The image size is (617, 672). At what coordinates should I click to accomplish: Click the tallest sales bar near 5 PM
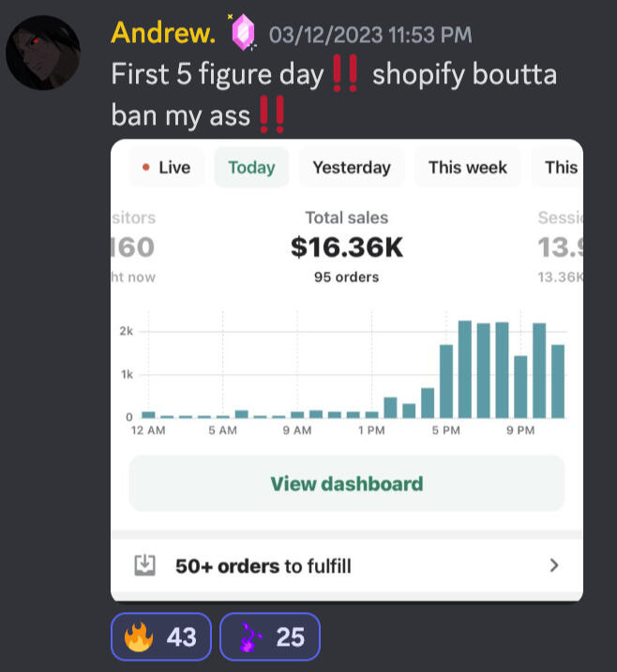(x=464, y=369)
